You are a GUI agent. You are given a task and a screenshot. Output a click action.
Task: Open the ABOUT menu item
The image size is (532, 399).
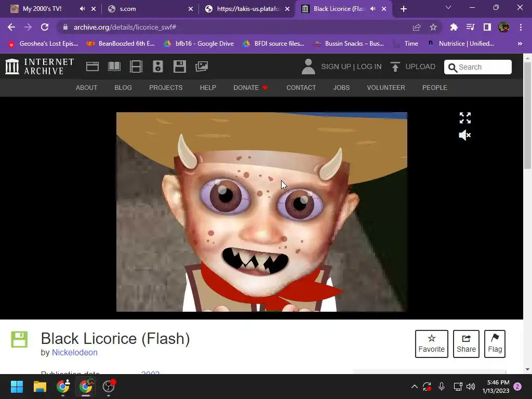pos(87,87)
